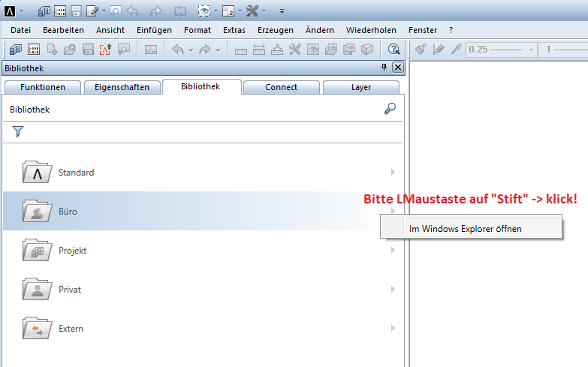This screenshot has height=367, width=588.
Task: Open the Extern library folder
Action: coord(71,329)
